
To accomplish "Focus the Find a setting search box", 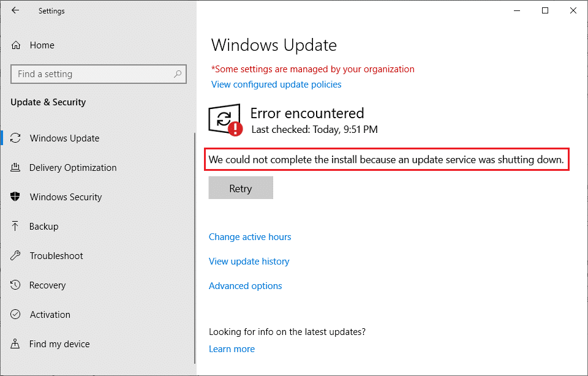I will [x=92, y=74].
